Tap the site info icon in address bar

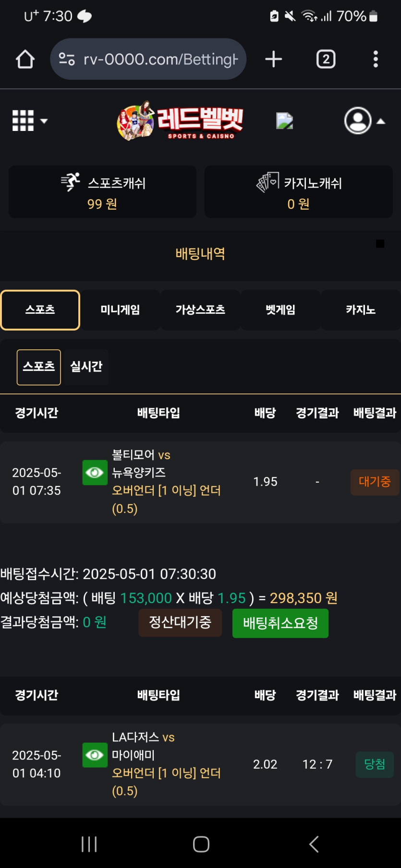(x=67, y=59)
